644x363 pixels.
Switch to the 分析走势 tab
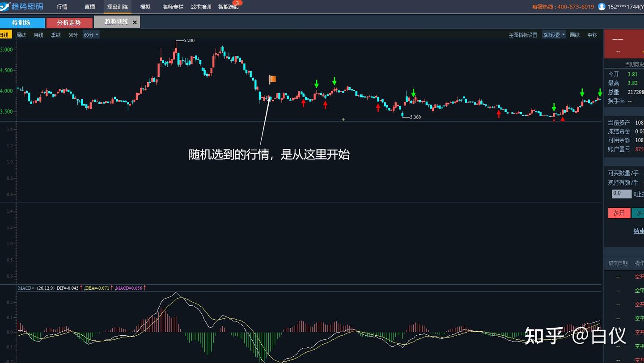[x=69, y=22]
